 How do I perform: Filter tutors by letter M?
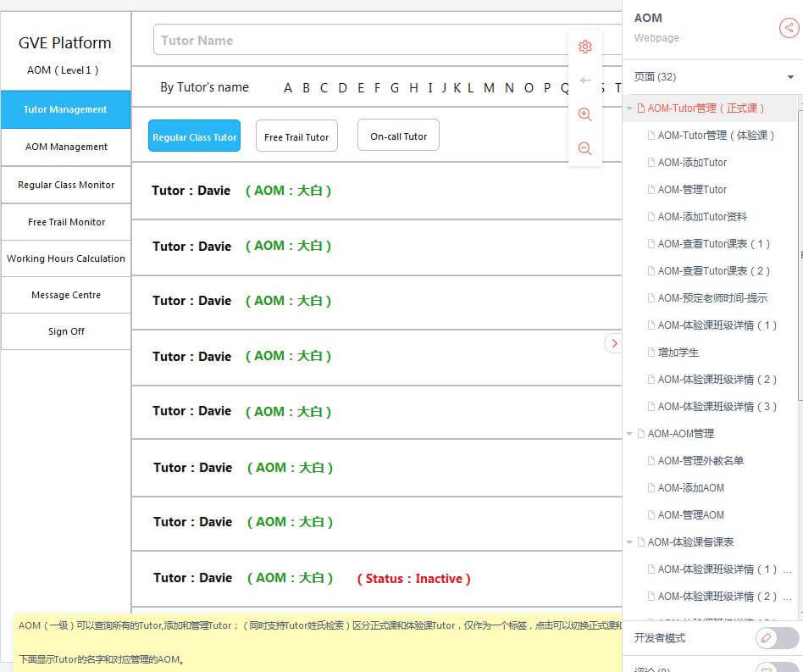[489, 87]
